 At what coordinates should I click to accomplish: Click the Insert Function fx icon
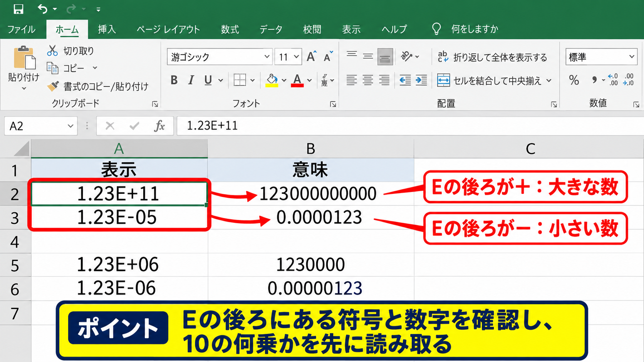(x=159, y=126)
